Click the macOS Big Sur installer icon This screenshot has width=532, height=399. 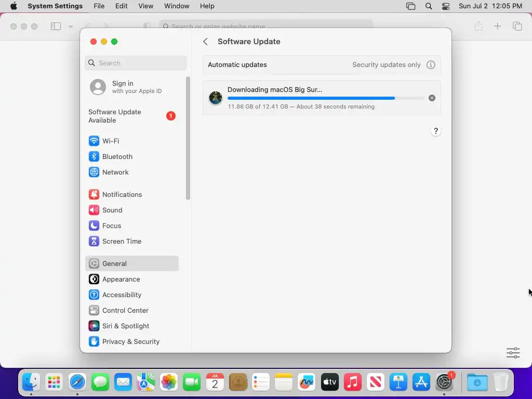(216, 98)
